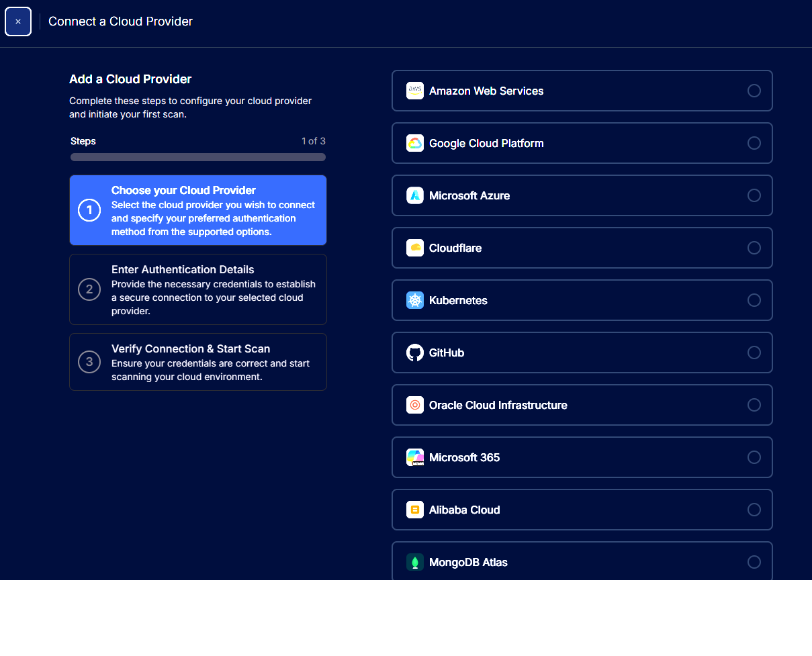Open the Verify Connection & Start Scan step
The height and width of the screenshot is (656, 812).
tap(197, 361)
